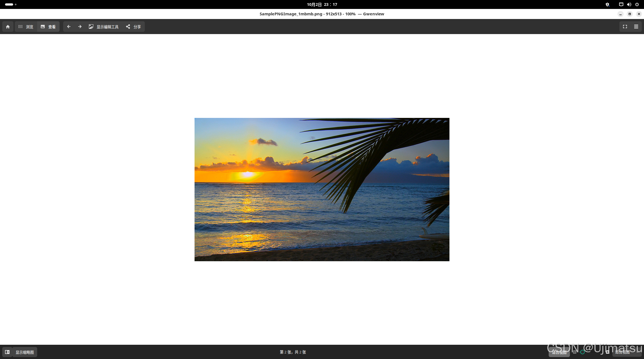
Task: Click the zoom slider handle
Action: [x=583, y=352]
